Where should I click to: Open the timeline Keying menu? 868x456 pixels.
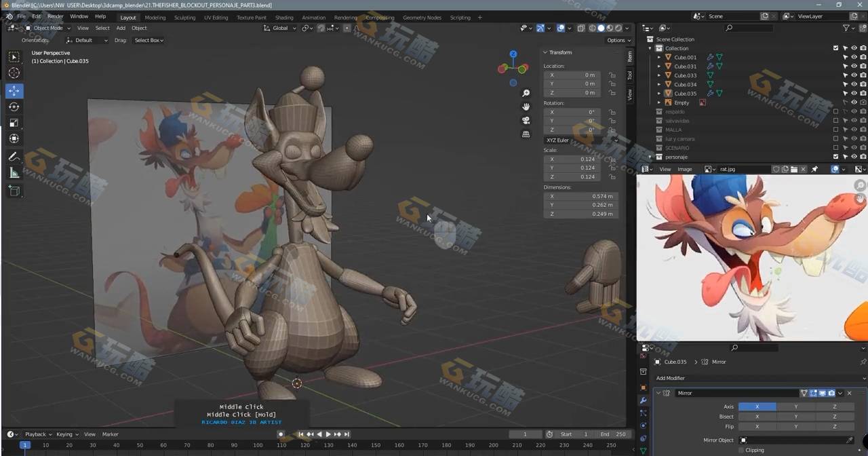click(x=66, y=434)
